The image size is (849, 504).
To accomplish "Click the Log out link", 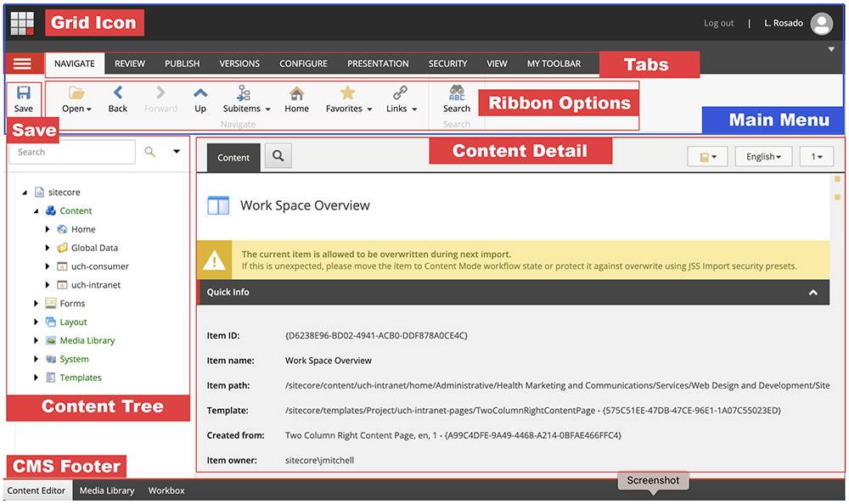I will (718, 24).
